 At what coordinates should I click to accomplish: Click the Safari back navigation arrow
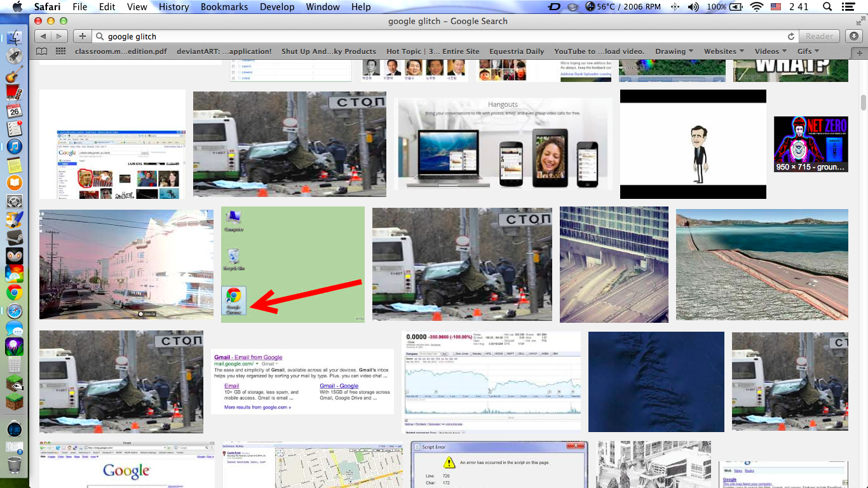coord(43,36)
